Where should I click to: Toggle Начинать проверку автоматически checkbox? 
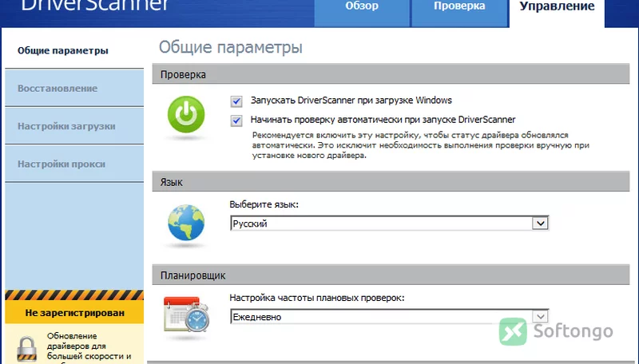(236, 121)
